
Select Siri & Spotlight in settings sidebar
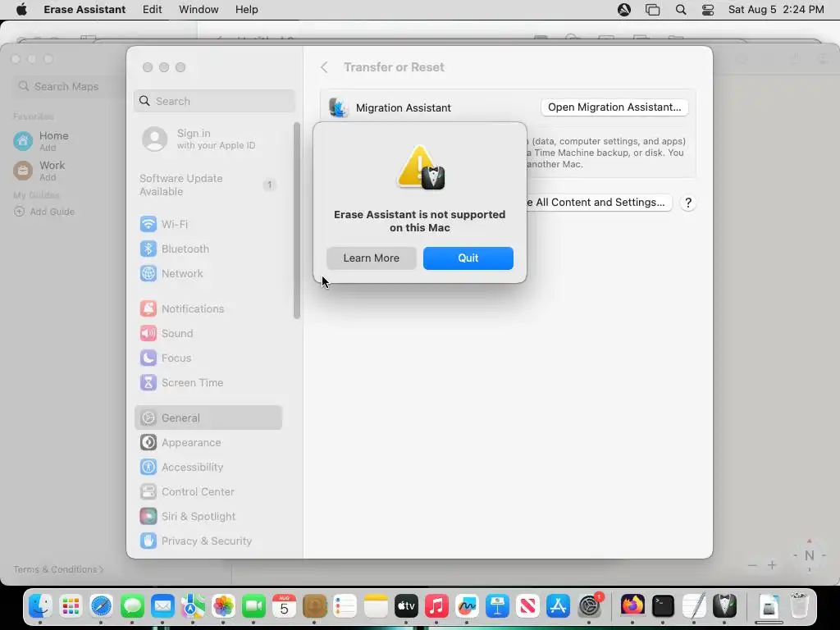point(208,517)
